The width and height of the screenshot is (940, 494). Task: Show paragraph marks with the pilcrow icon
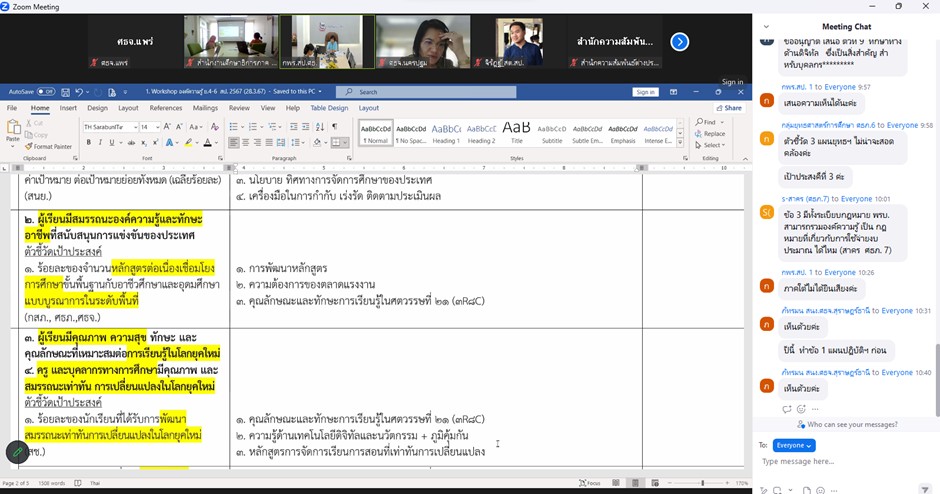pyautogui.click(x=334, y=127)
